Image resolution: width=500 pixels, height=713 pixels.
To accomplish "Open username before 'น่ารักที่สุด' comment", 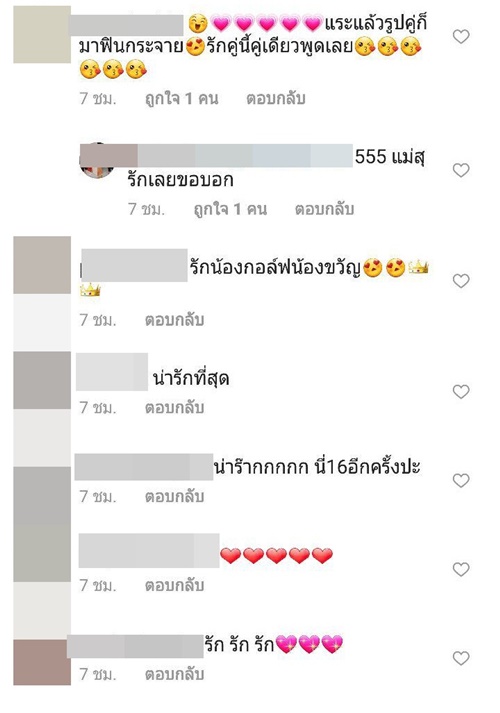I will [112, 372].
